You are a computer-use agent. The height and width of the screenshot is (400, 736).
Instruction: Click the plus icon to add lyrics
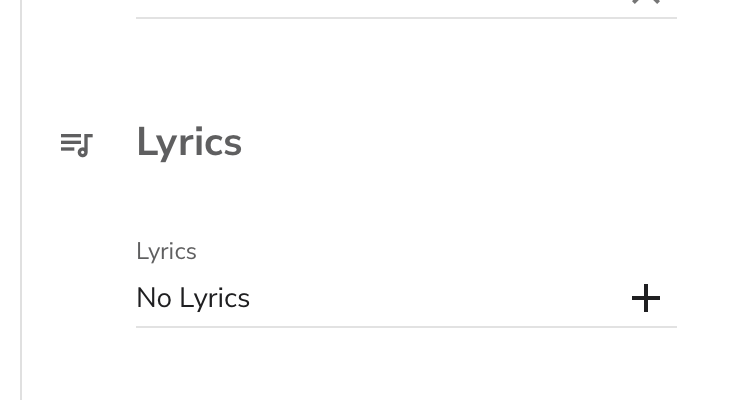tap(646, 298)
